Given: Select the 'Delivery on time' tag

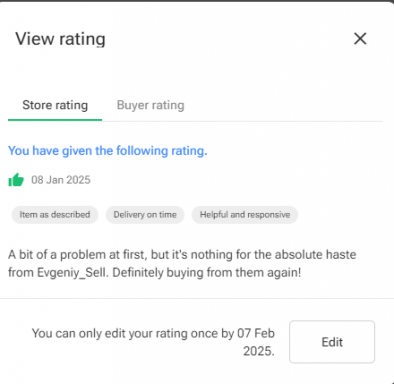Looking at the screenshot, I should pos(145,214).
